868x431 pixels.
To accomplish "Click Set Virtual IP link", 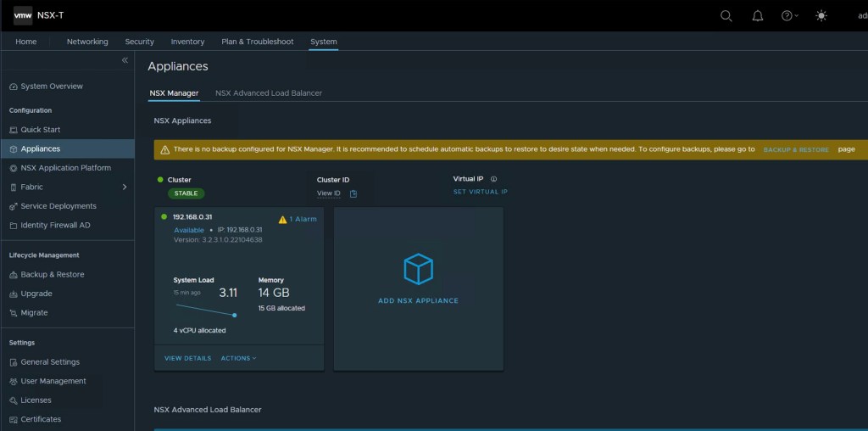I will coord(480,192).
